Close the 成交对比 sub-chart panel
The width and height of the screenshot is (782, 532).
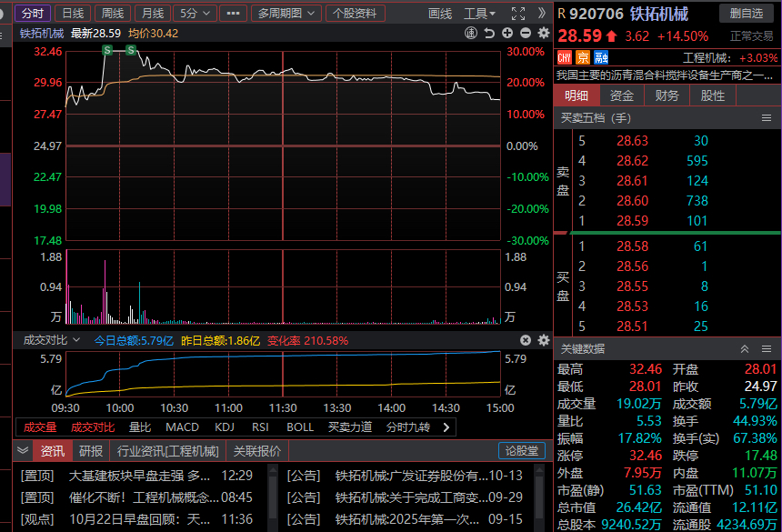(526, 340)
